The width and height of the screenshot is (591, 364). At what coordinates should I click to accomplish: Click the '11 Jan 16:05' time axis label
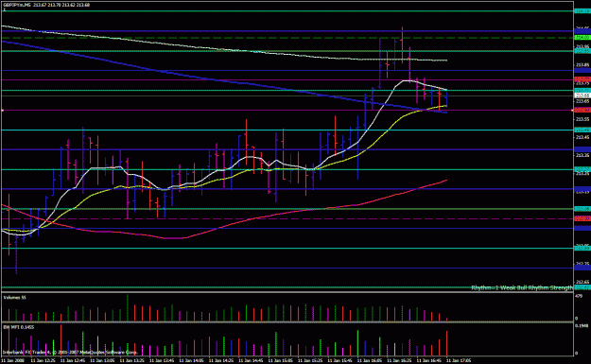[371, 360]
